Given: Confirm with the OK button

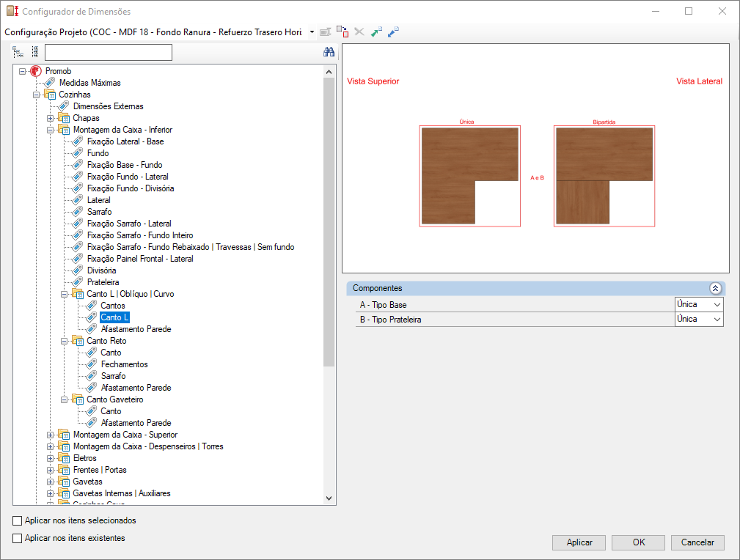Looking at the screenshot, I should click(639, 542).
